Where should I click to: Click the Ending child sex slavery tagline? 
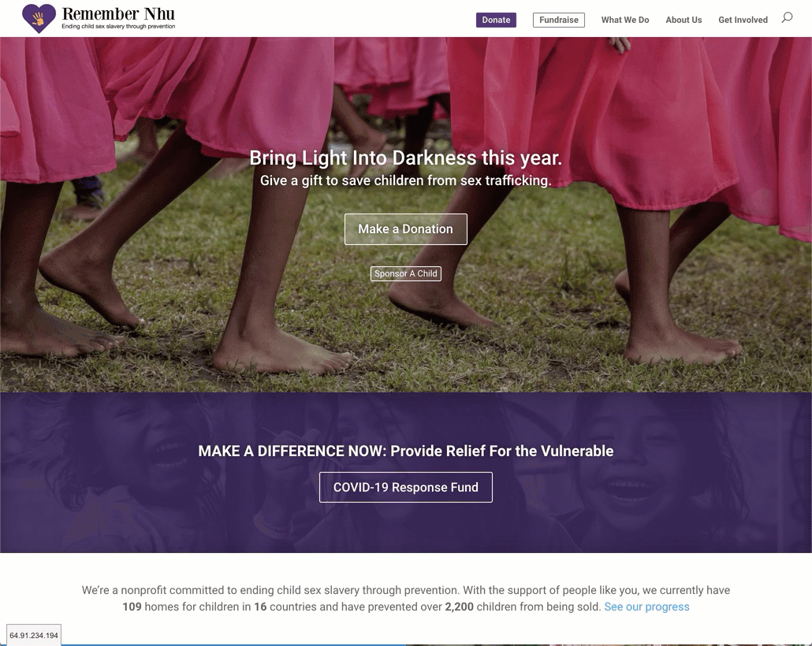pos(118,27)
